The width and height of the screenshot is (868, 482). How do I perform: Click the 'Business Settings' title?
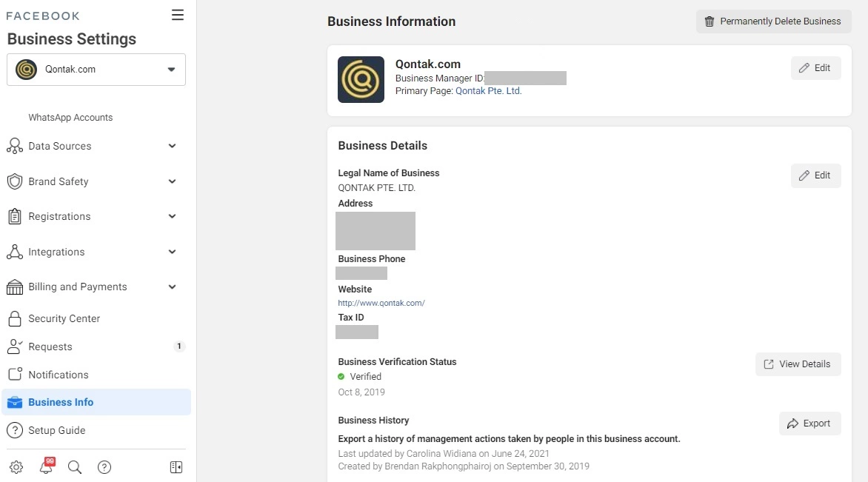[x=71, y=39]
